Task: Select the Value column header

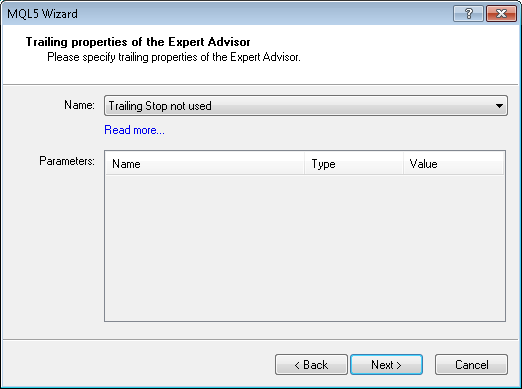Action: 453,164
